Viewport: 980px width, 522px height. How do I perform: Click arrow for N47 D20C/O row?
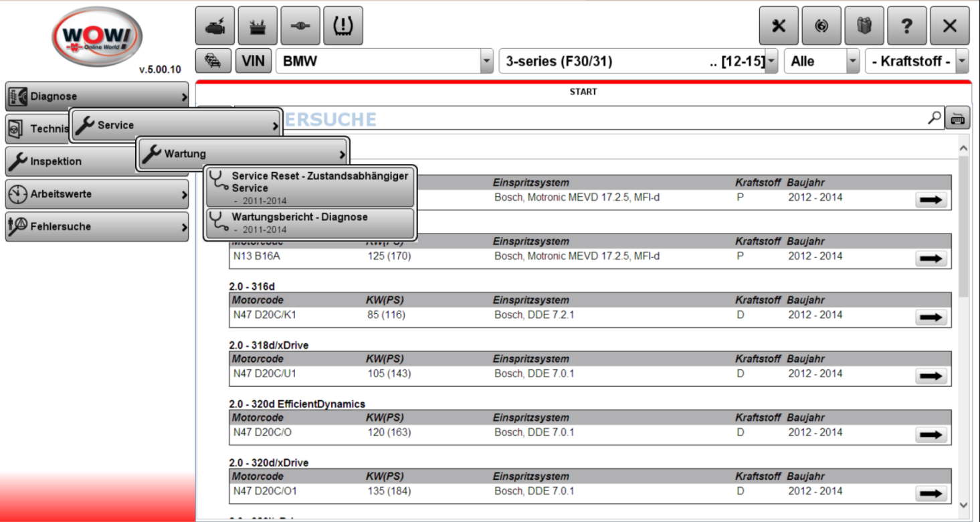tap(930, 436)
